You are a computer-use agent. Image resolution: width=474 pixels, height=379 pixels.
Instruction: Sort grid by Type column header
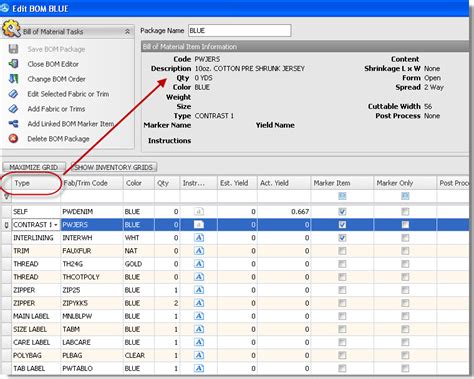[x=36, y=183]
